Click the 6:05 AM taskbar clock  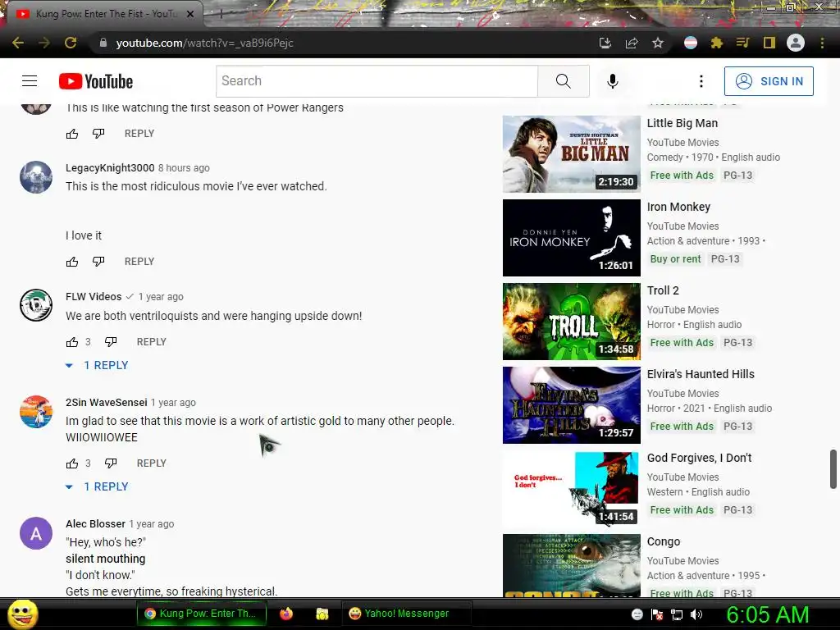click(768, 614)
